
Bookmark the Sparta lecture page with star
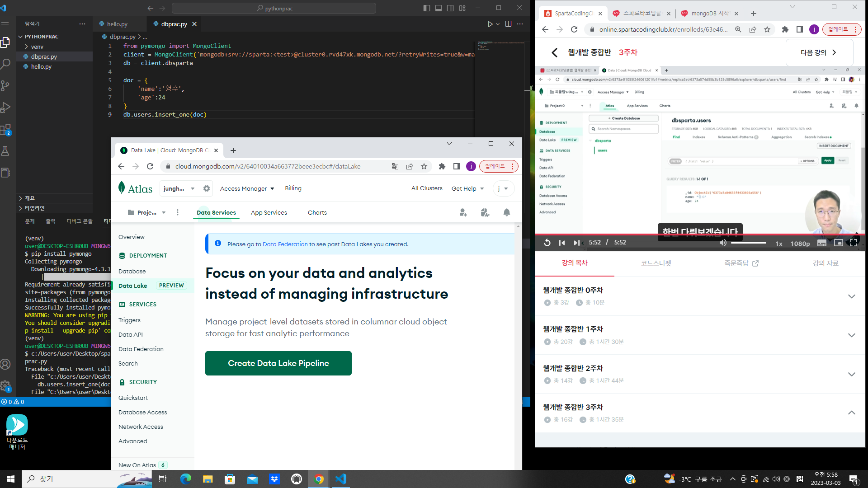767,29
